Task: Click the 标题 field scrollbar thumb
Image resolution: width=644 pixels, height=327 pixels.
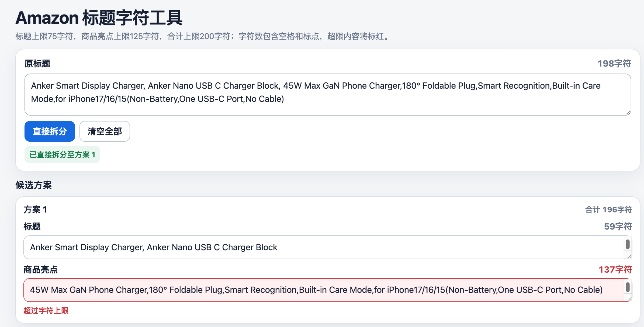Action: pos(628,244)
